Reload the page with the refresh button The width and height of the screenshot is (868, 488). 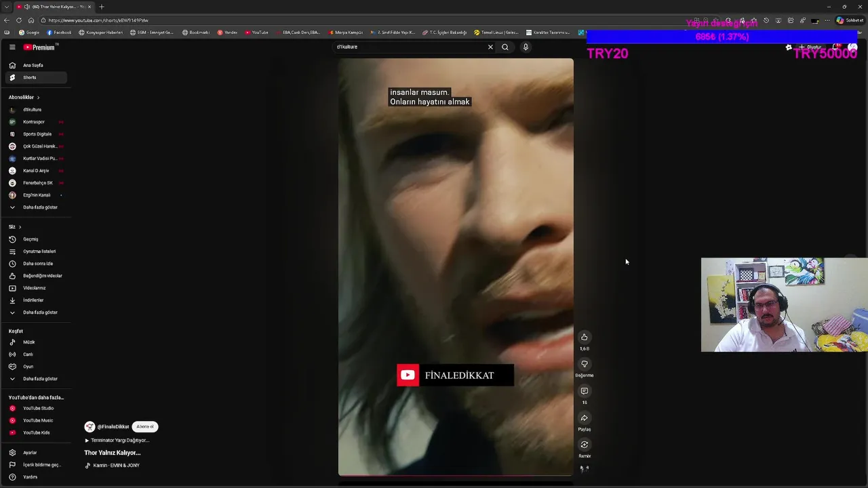pos(19,20)
